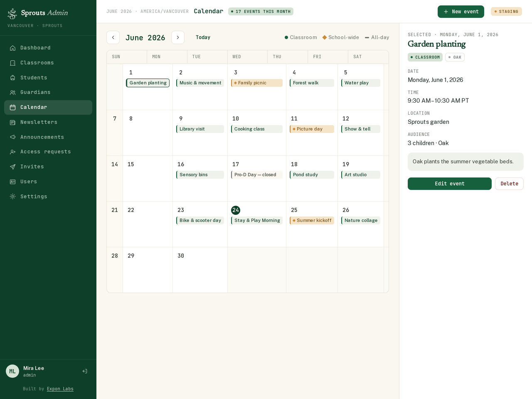
Task: Go to the next month with right chevron
Action: point(178,37)
